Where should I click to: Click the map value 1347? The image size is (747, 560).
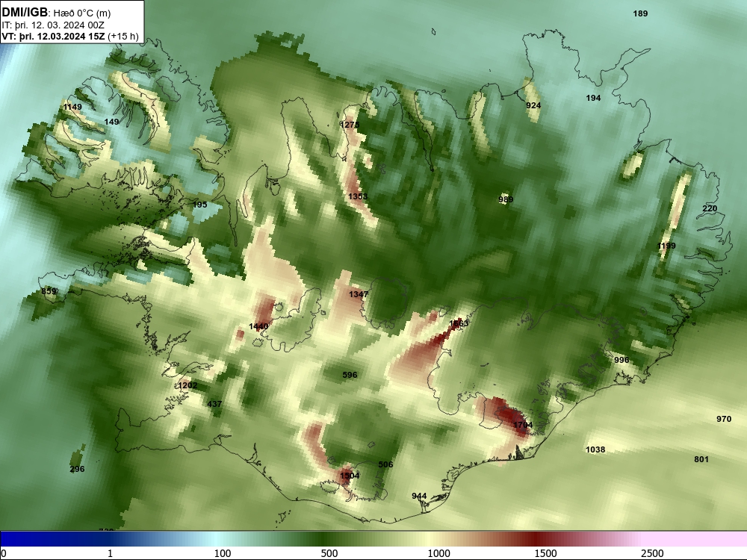point(359,294)
